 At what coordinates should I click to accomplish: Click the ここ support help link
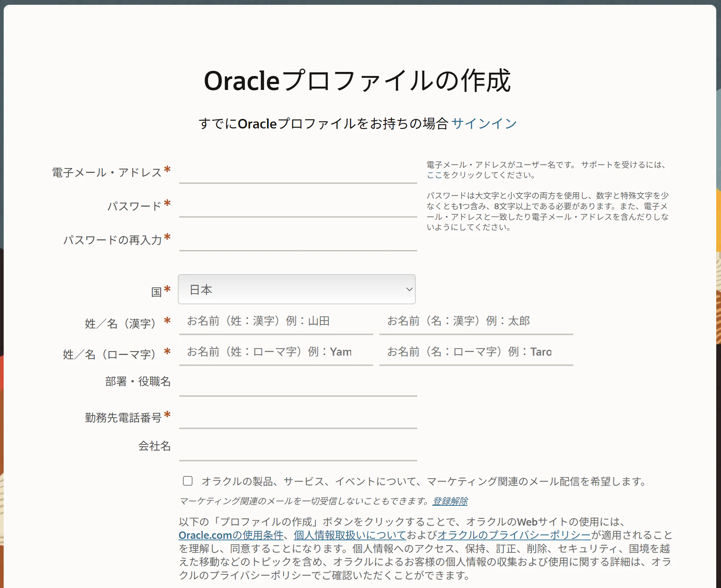(x=435, y=175)
